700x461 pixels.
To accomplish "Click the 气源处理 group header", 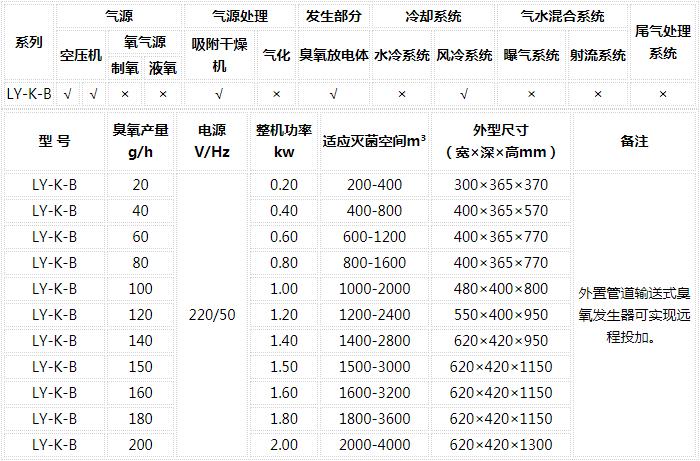I will [240, 16].
